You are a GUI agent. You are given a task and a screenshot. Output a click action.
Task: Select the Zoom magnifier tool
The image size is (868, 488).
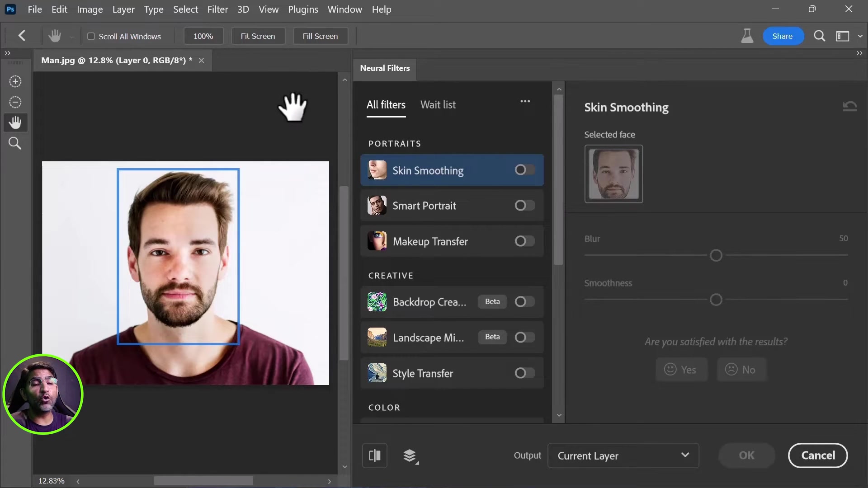pos(15,143)
